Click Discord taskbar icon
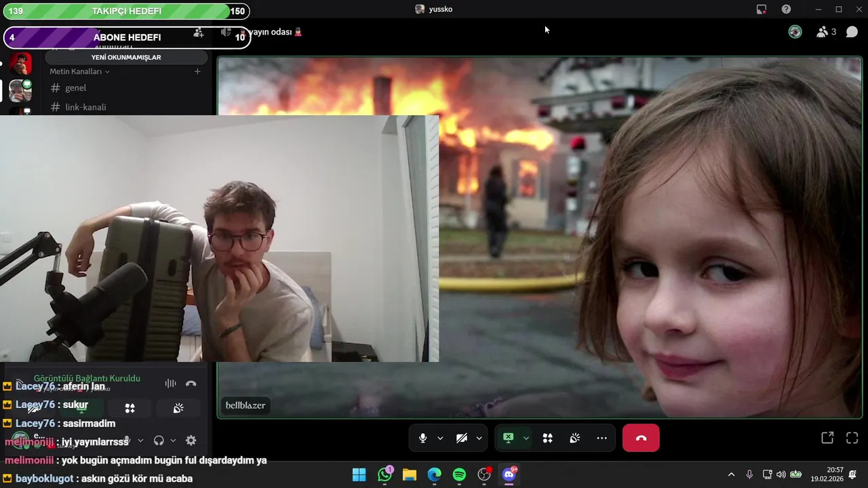This screenshot has height=488, width=868. 509,474
